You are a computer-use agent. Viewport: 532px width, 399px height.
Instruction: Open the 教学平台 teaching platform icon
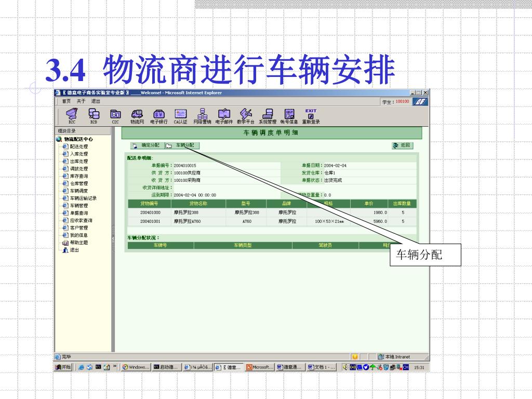point(246,116)
